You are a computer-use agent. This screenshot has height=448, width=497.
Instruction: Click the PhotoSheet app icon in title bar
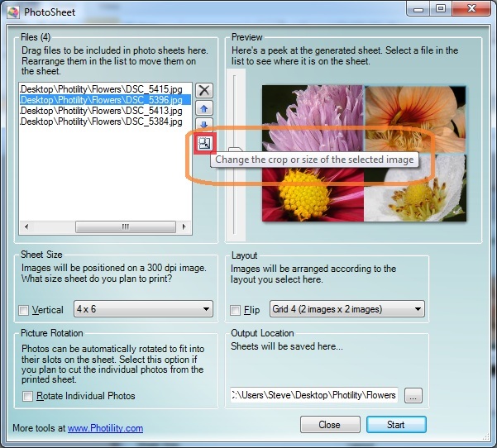[13, 12]
